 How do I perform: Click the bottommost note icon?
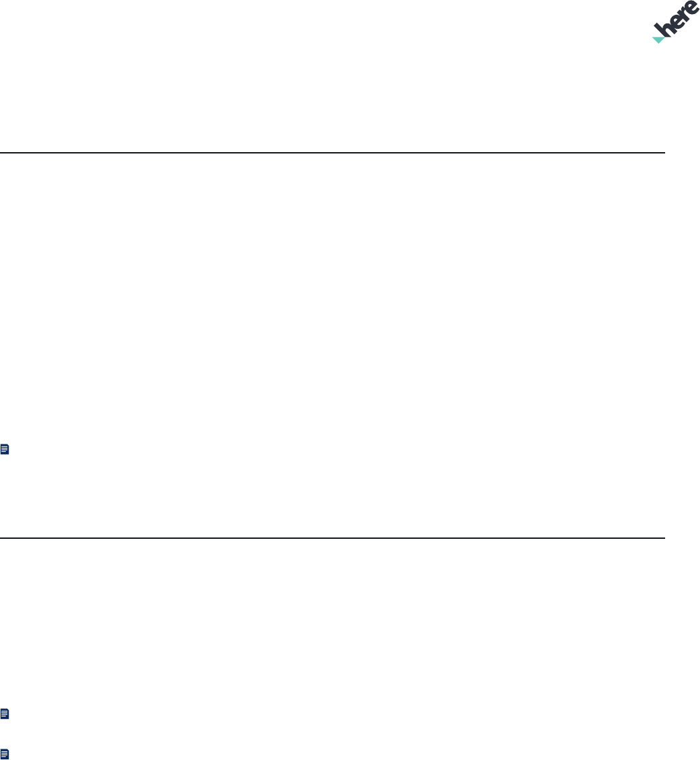point(5,754)
